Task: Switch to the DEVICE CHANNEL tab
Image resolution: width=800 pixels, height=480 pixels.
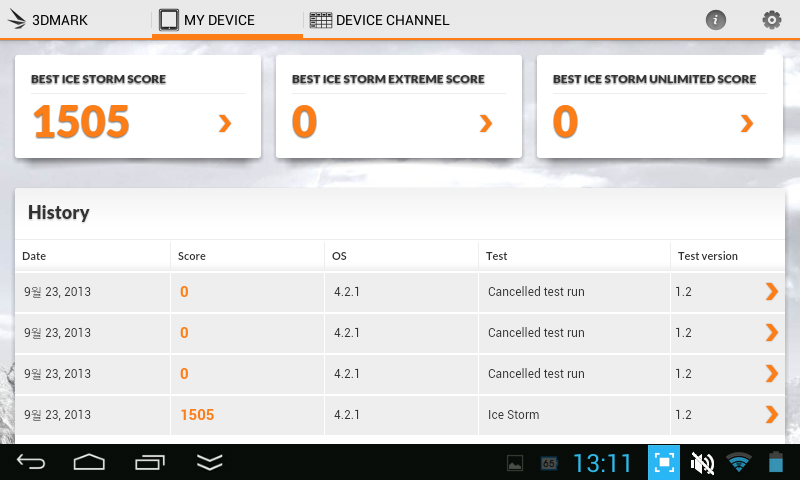Action: 379,20
